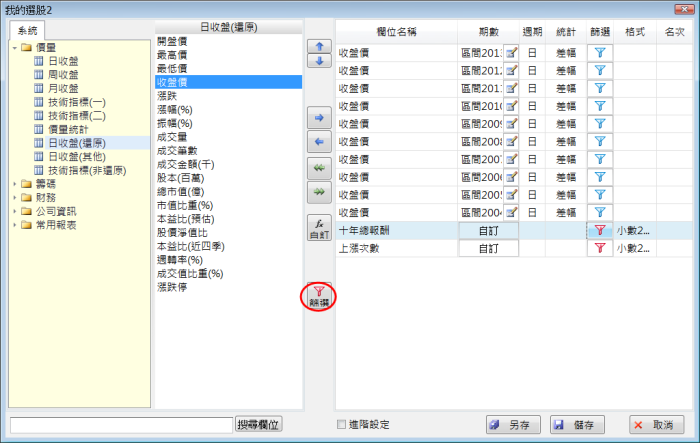The image size is (700, 443).
Task: Select 技術指標(非還原) in the tree
Action: click(87, 171)
